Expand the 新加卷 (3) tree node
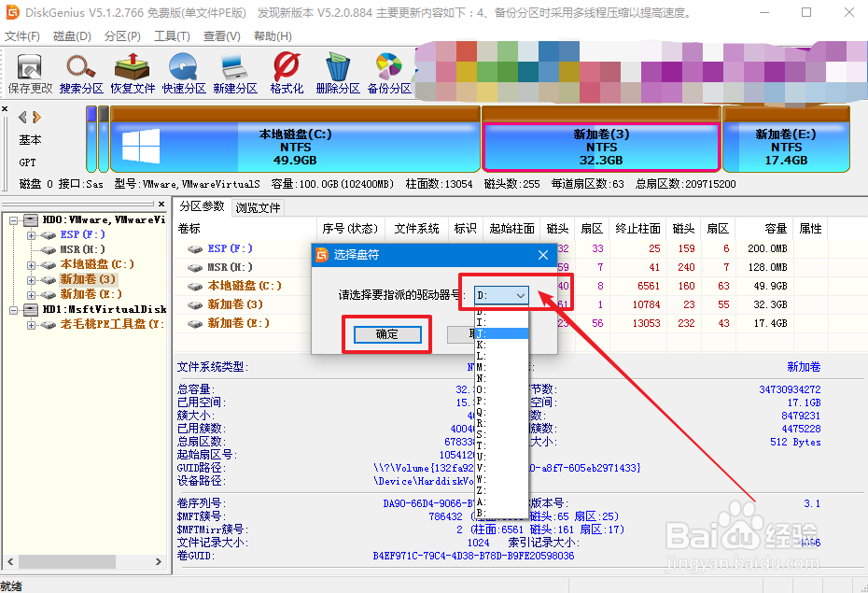 [32, 280]
